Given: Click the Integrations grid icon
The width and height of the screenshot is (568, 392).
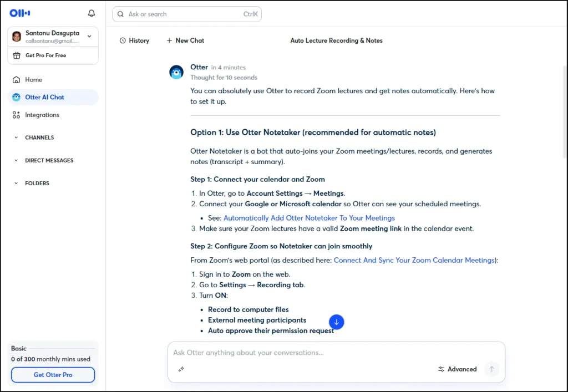Looking at the screenshot, I should [x=16, y=115].
